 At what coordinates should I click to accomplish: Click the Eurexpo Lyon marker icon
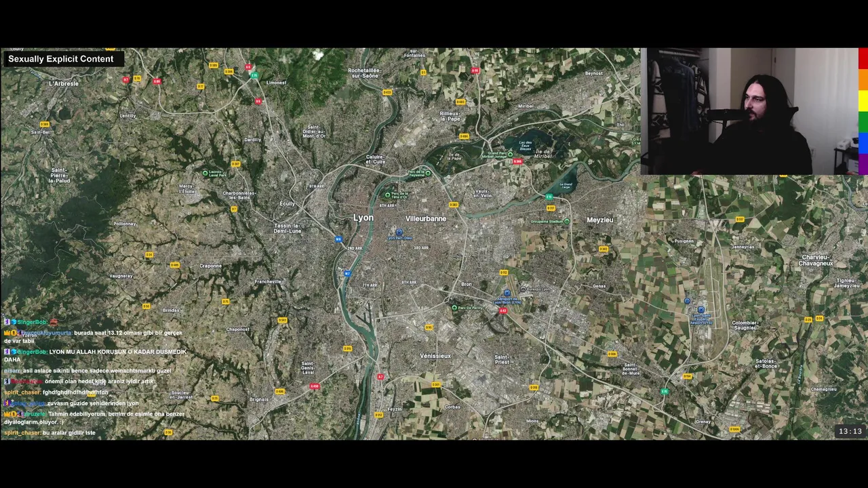523,289
